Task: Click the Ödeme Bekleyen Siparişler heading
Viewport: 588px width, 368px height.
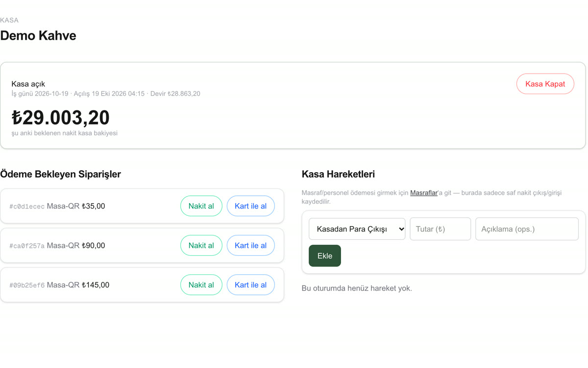Action: click(60, 174)
